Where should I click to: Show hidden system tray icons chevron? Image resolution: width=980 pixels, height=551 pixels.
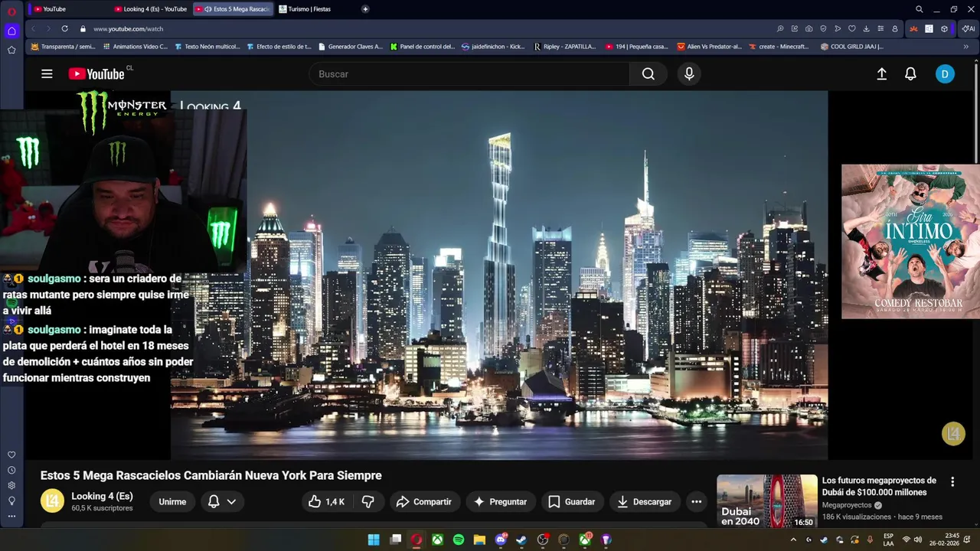(793, 540)
